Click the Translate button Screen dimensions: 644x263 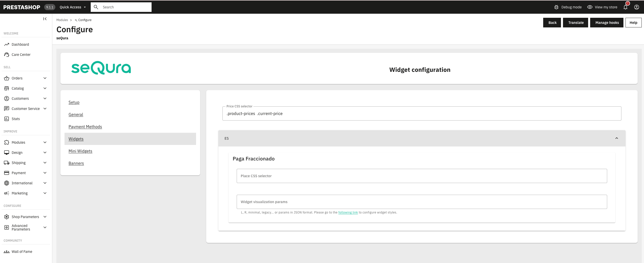(x=575, y=23)
